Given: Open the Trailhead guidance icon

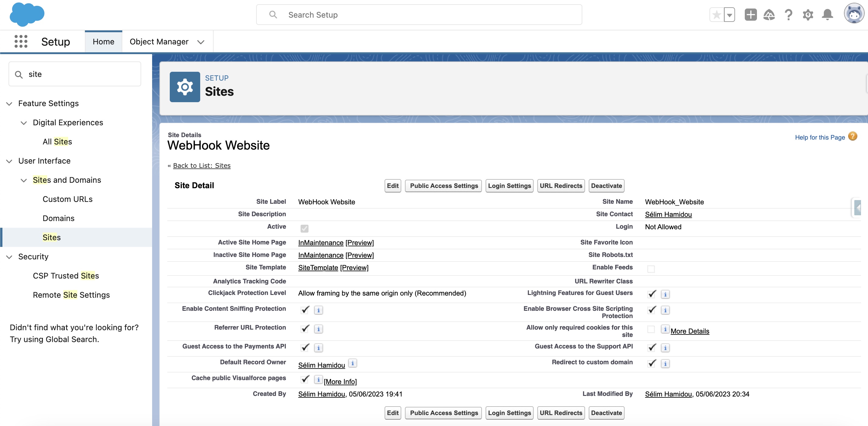Looking at the screenshot, I should 769,15.
